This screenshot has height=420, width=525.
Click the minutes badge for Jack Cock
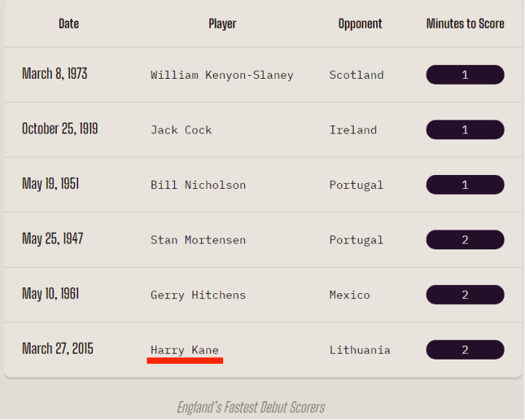click(x=464, y=130)
